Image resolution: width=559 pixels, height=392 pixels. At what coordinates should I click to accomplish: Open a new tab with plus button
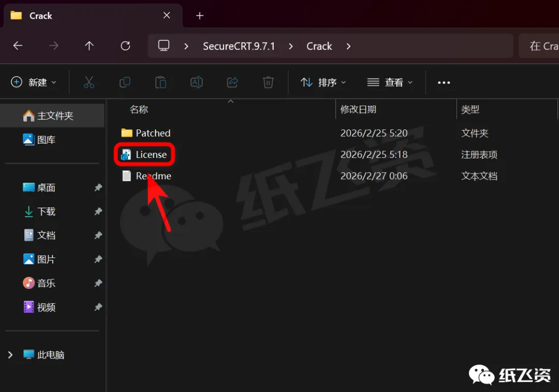click(x=200, y=16)
